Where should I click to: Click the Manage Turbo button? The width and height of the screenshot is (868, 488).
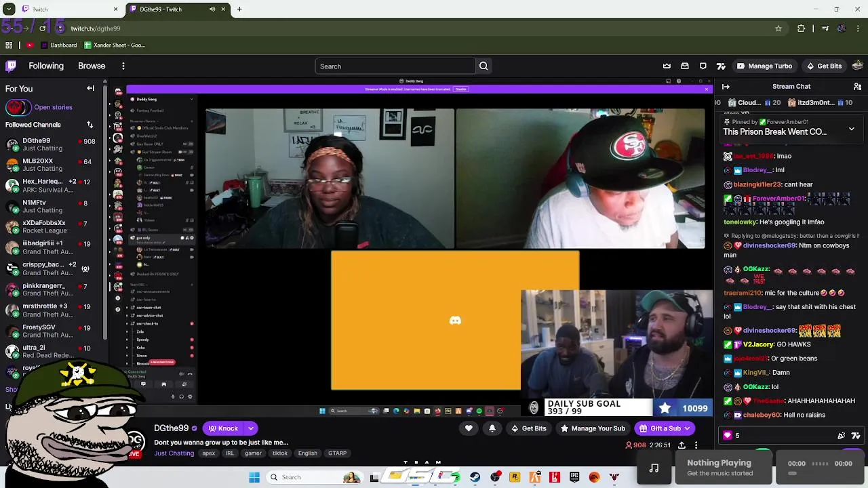[764, 66]
